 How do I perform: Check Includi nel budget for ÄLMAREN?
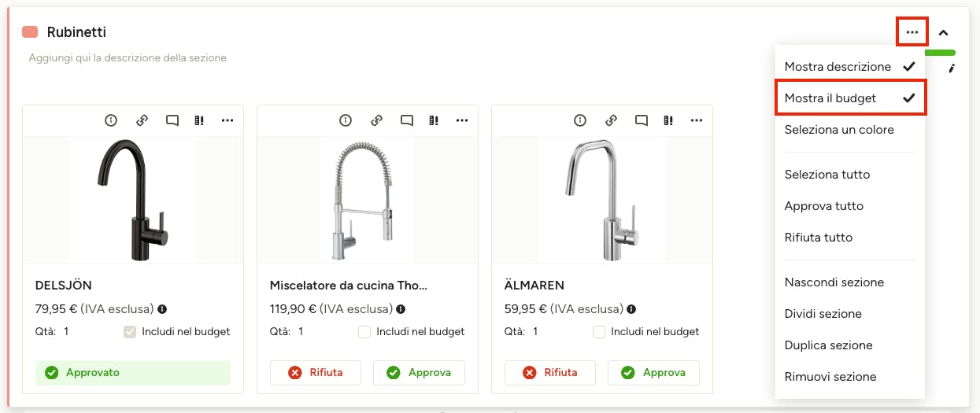click(x=599, y=332)
